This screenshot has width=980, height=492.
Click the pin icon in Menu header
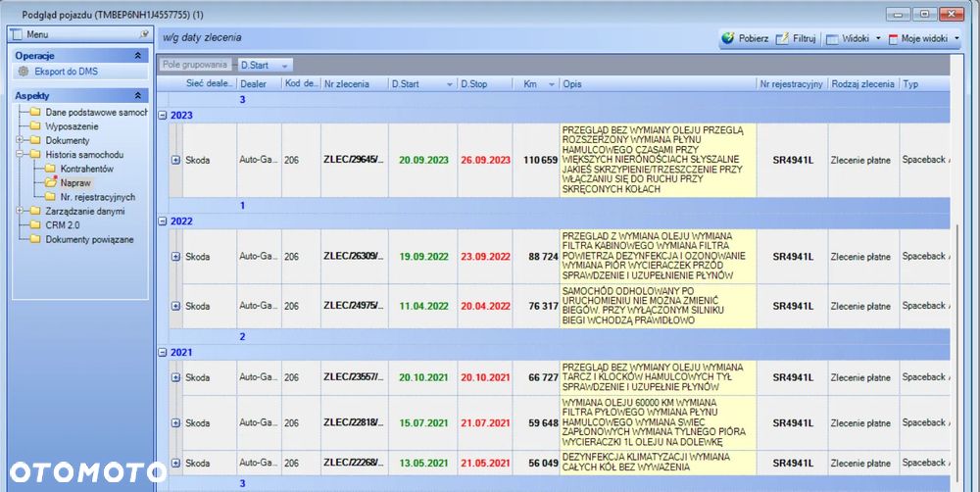pos(144,34)
